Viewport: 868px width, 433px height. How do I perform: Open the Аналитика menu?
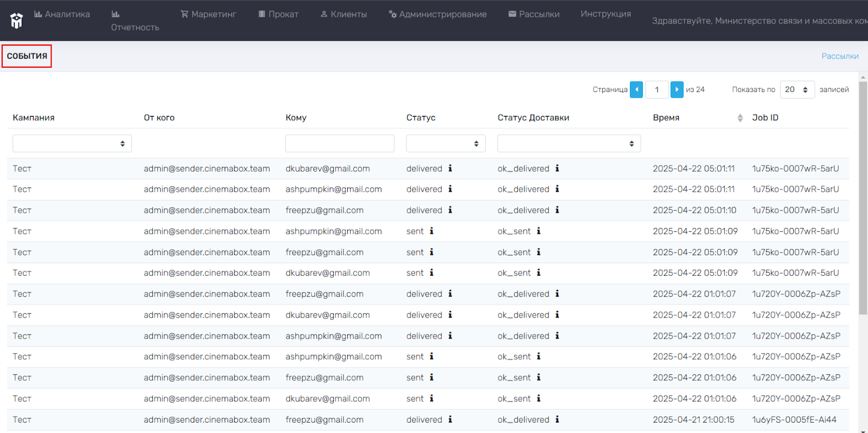(62, 14)
